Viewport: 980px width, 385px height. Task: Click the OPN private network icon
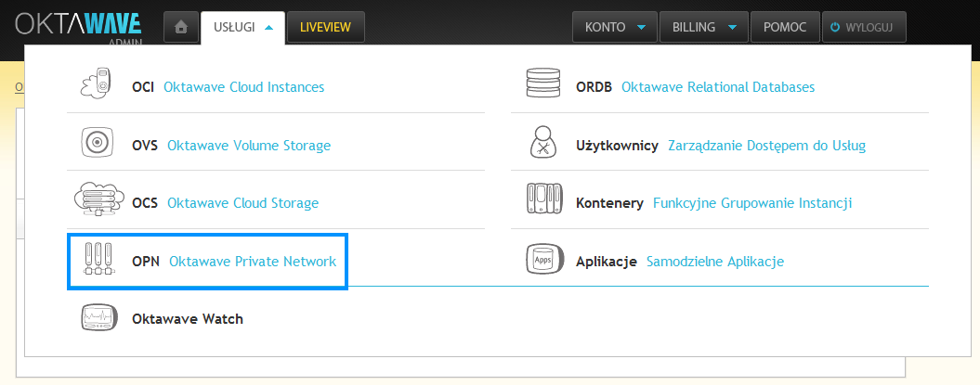click(98, 260)
